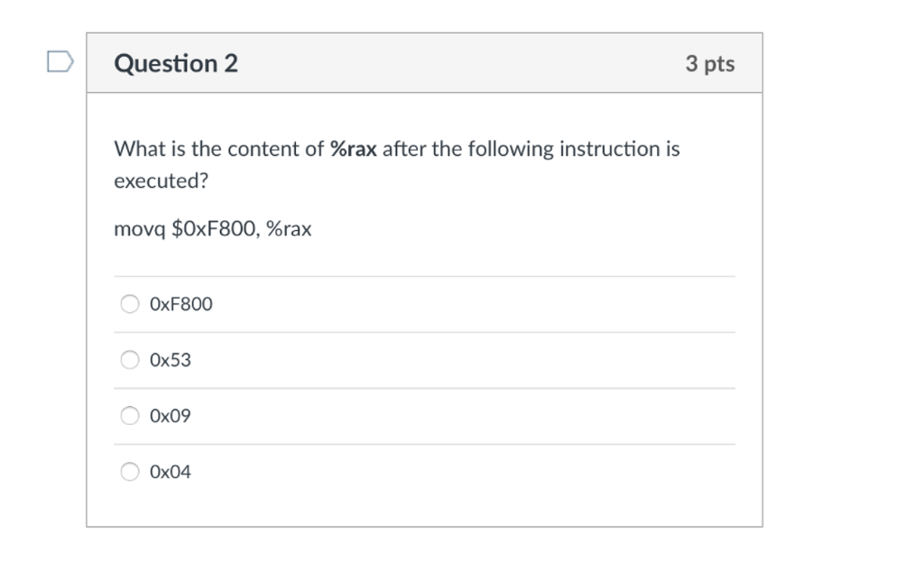Click the word "movq" in the instruction
The height and width of the screenshot is (583, 924).
(139, 229)
